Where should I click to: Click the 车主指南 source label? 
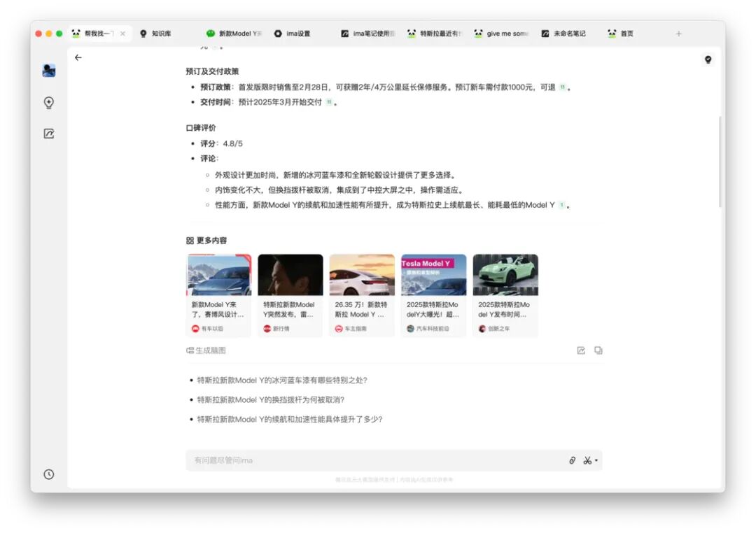coord(351,329)
